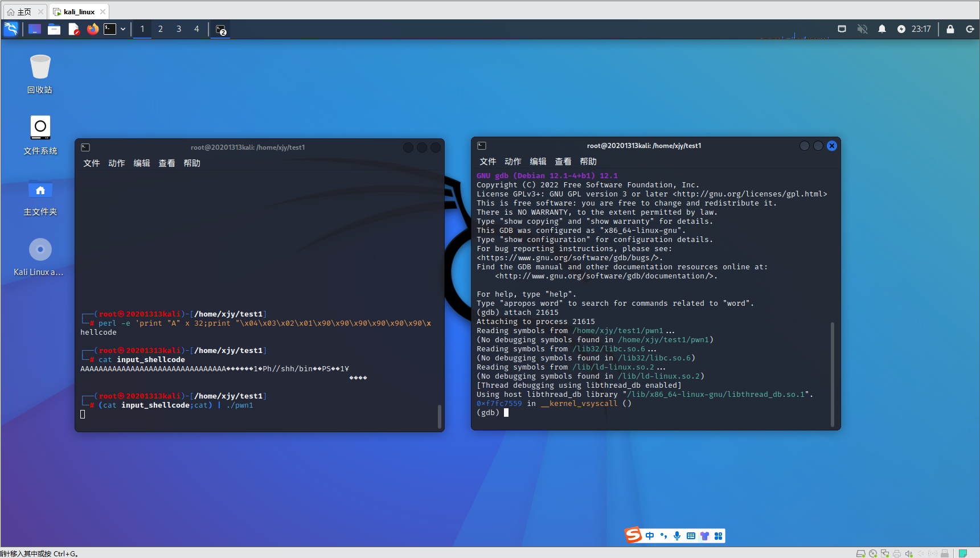Open 查看 menu in the gdb terminal

click(563, 162)
